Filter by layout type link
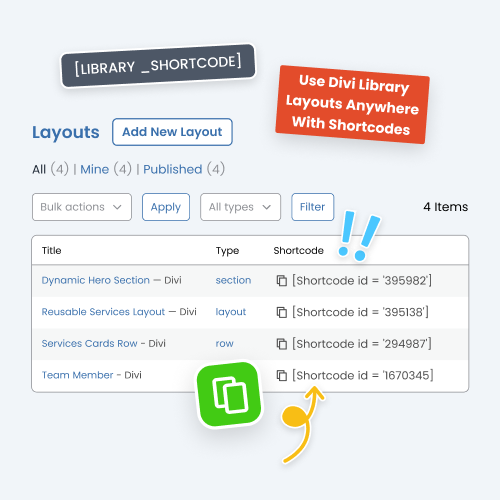 [x=231, y=312]
